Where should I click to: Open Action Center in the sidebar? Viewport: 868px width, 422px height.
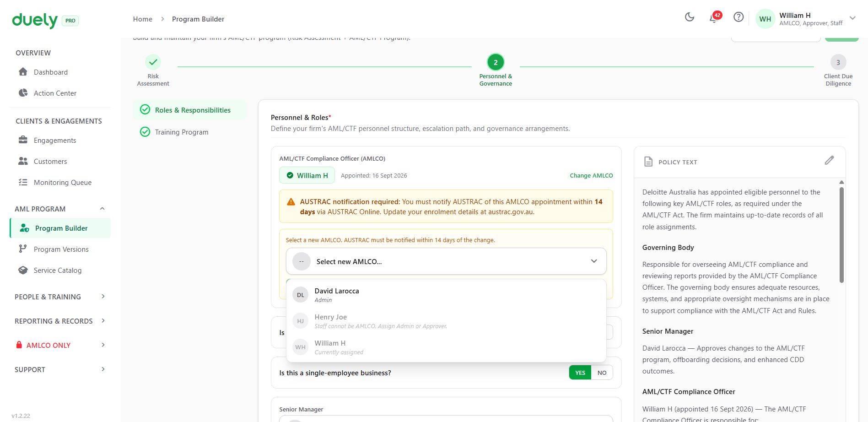coord(60,93)
